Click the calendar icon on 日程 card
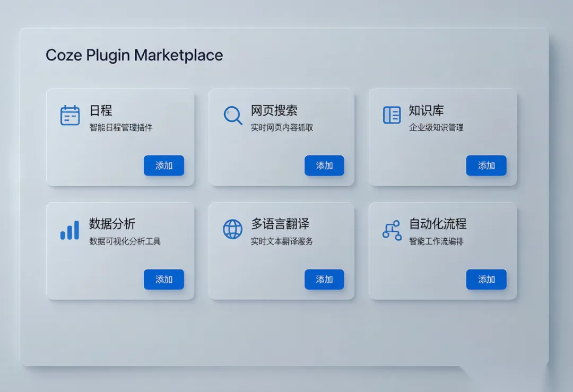573x392 pixels. click(70, 116)
